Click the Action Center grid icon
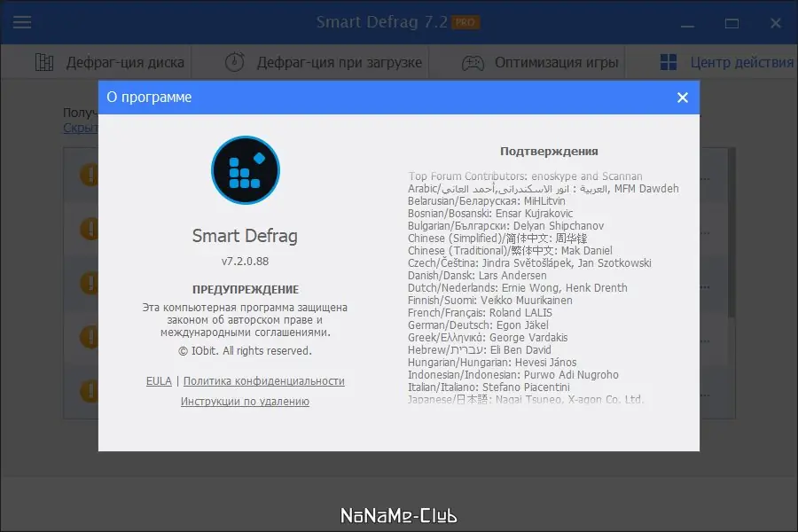Image resolution: width=798 pixels, height=532 pixels. (669, 62)
